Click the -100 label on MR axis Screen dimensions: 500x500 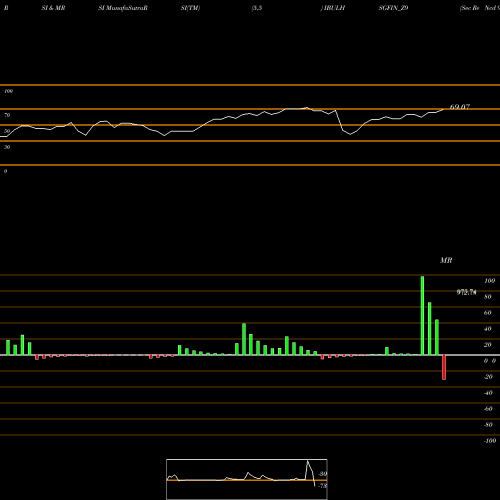pyautogui.click(x=490, y=441)
